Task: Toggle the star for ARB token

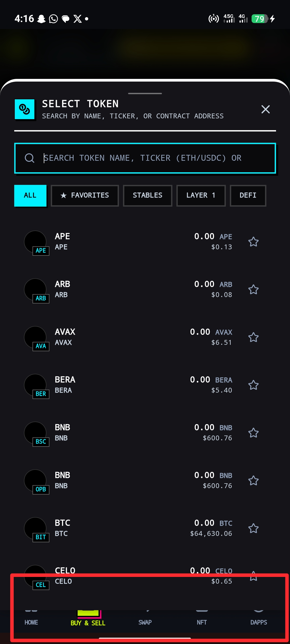Action: [x=253, y=290]
